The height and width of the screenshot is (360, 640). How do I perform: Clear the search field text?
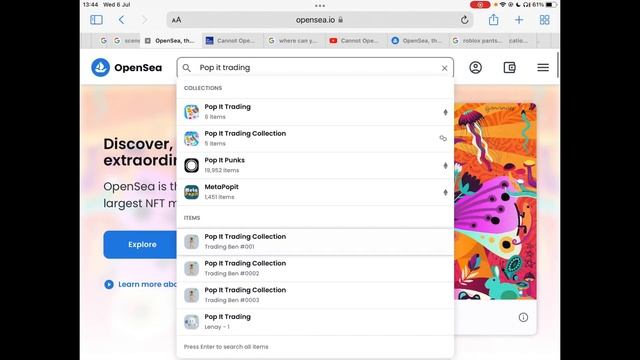click(x=444, y=68)
